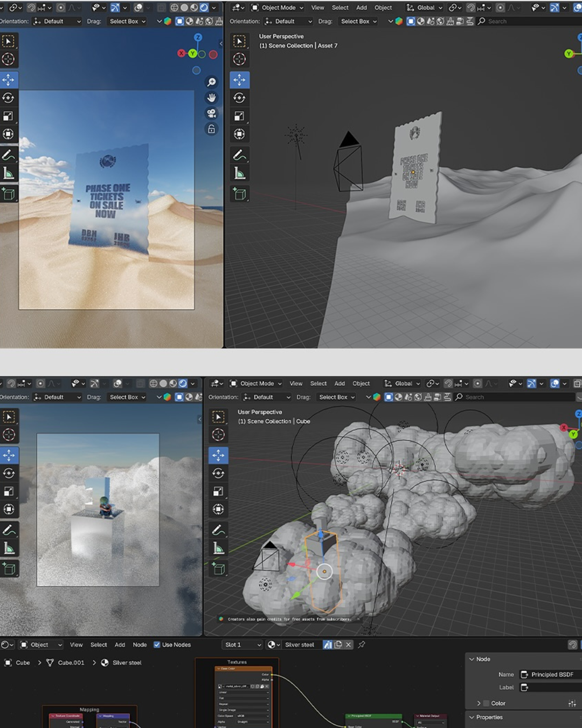Click Cube.001 in the node editor breadcrumb
Screen dimensions: 582x728
click(71, 663)
